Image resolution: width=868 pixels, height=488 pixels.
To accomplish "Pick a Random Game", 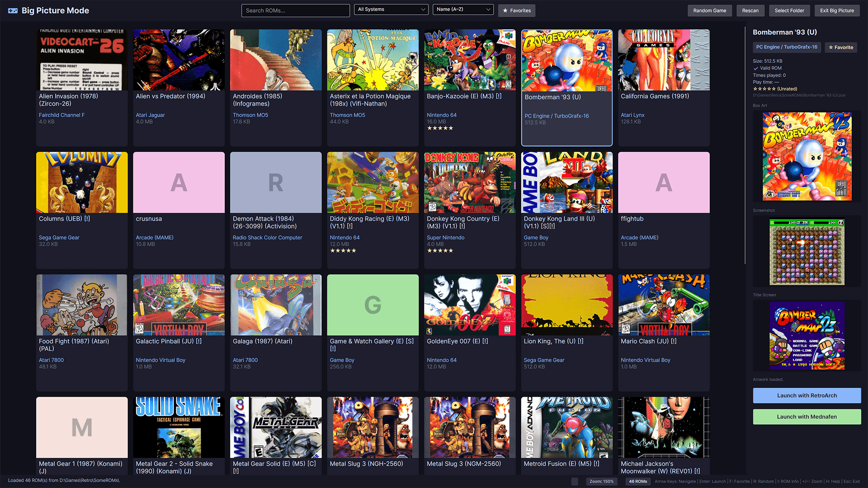I will click(x=709, y=10).
